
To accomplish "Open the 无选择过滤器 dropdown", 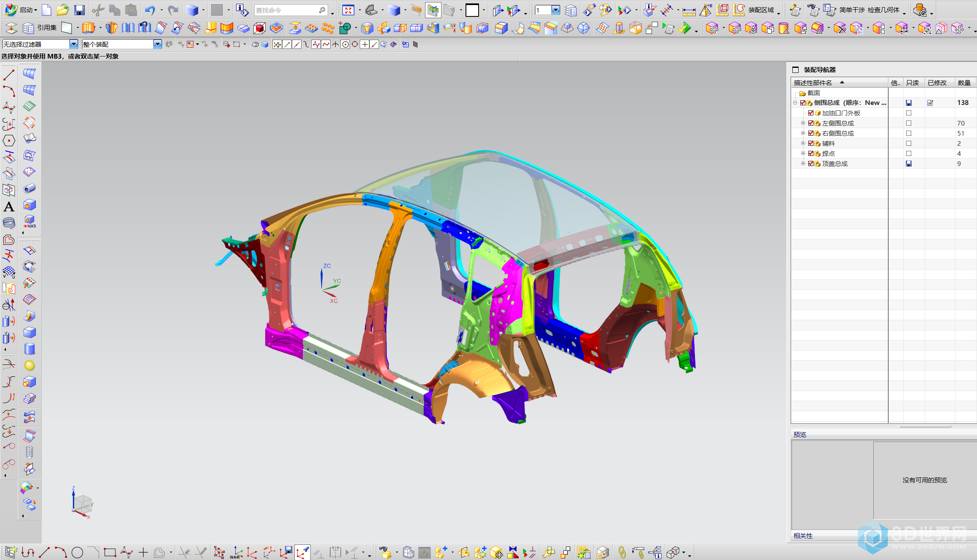I will tap(74, 44).
